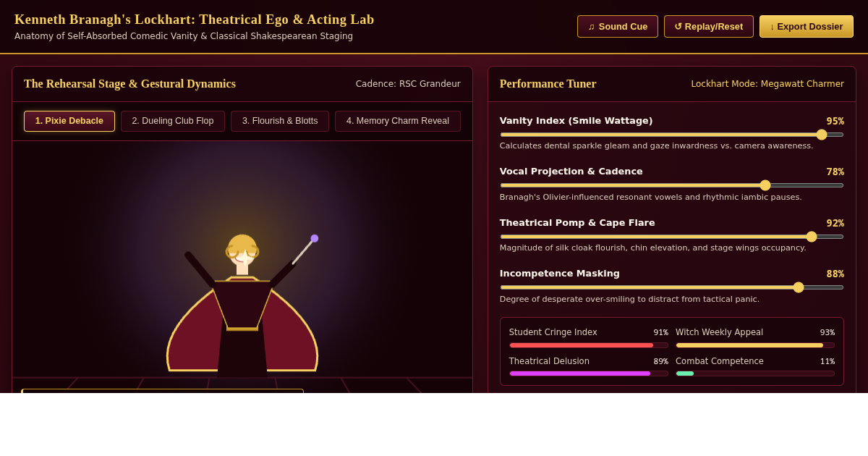868x456 pixels.
Task: Click the 'Calculates dental sparkle gleam' description
Action: (656, 146)
